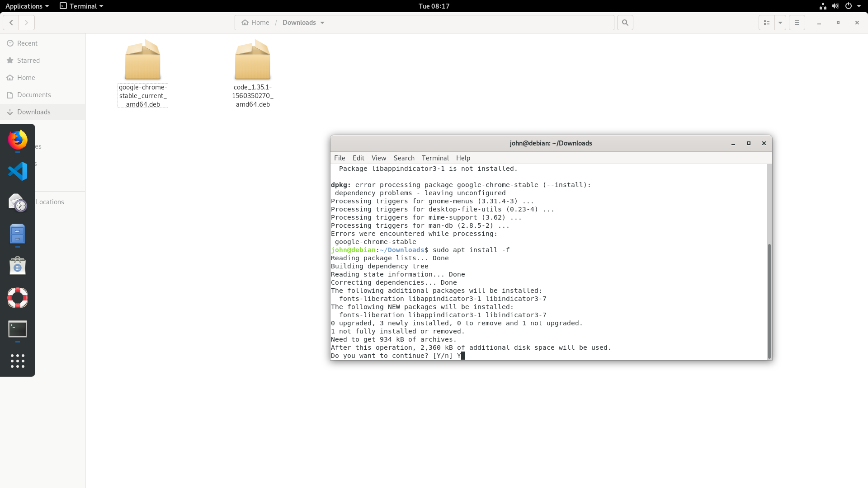Image resolution: width=868 pixels, height=488 pixels.
Task: Maximize the terminal window
Action: click(x=749, y=143)
